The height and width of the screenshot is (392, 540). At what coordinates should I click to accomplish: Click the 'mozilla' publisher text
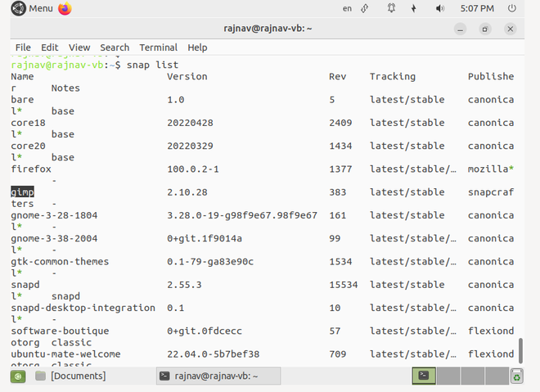pos(488,169)
